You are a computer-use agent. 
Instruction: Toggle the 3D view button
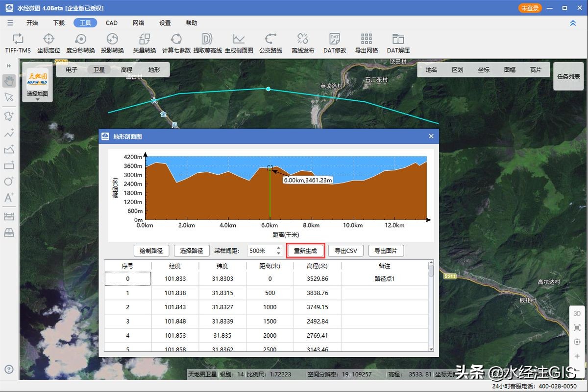click(x=577, y=313)
